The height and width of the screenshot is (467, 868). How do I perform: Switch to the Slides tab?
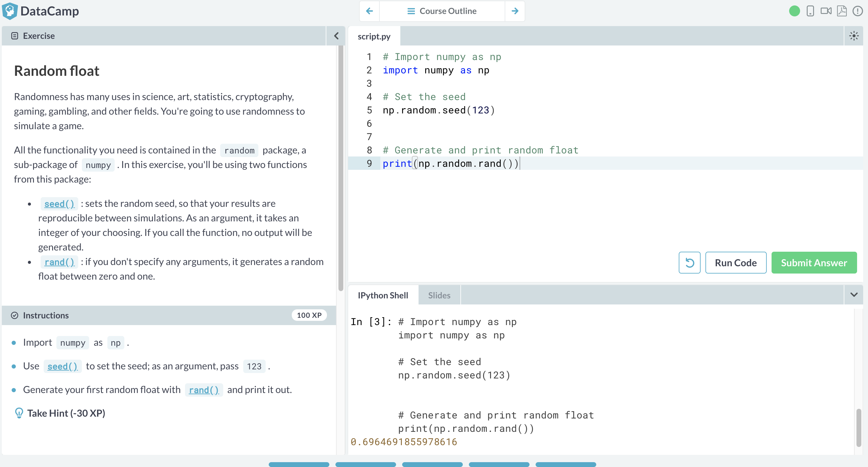coord(439,295)
